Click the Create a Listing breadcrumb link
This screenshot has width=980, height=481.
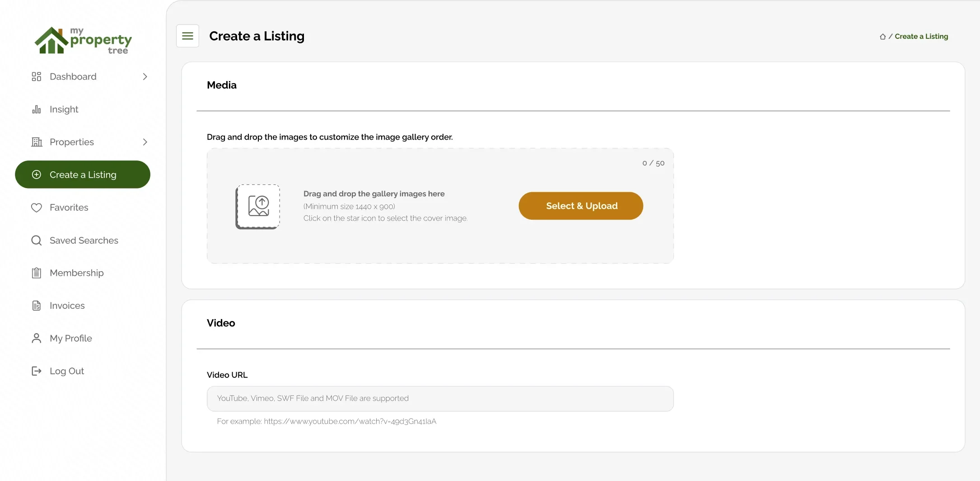(x=921, y=37)
